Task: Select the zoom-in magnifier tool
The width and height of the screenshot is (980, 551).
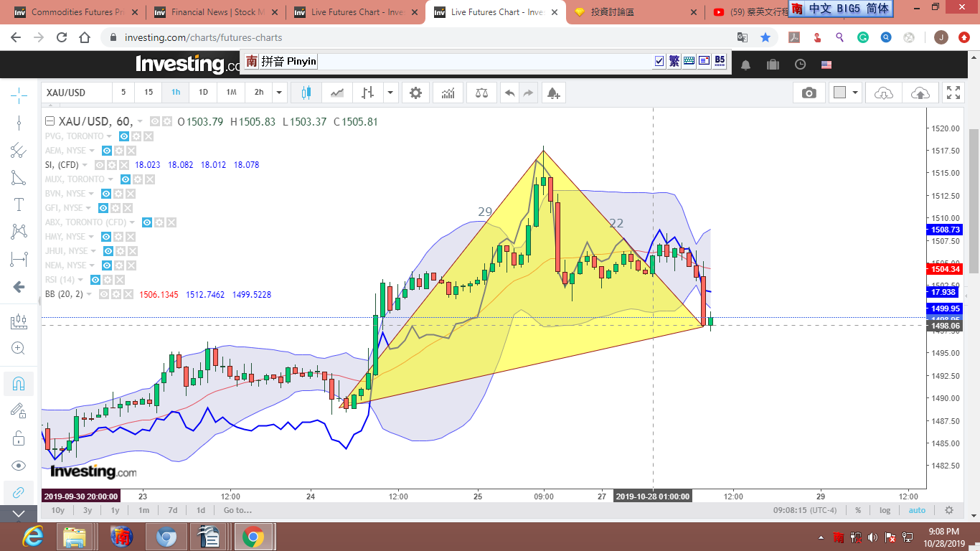Action: click(19, 349)
